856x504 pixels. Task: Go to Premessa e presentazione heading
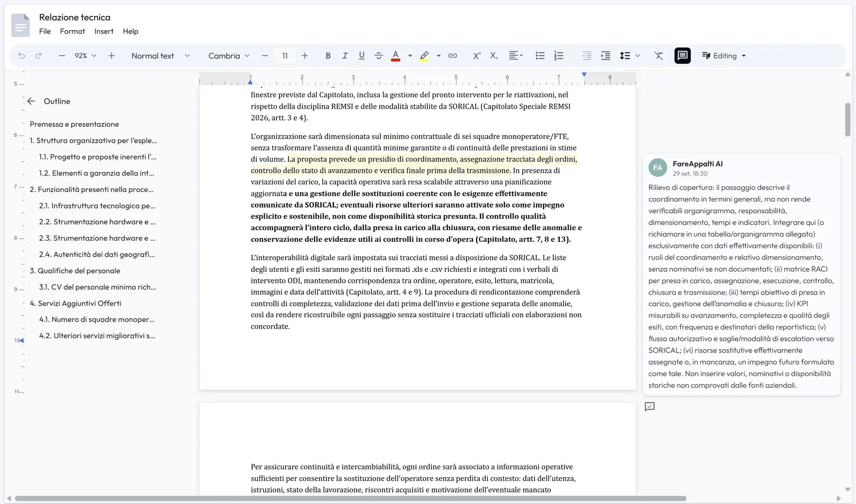click(74, 124)
